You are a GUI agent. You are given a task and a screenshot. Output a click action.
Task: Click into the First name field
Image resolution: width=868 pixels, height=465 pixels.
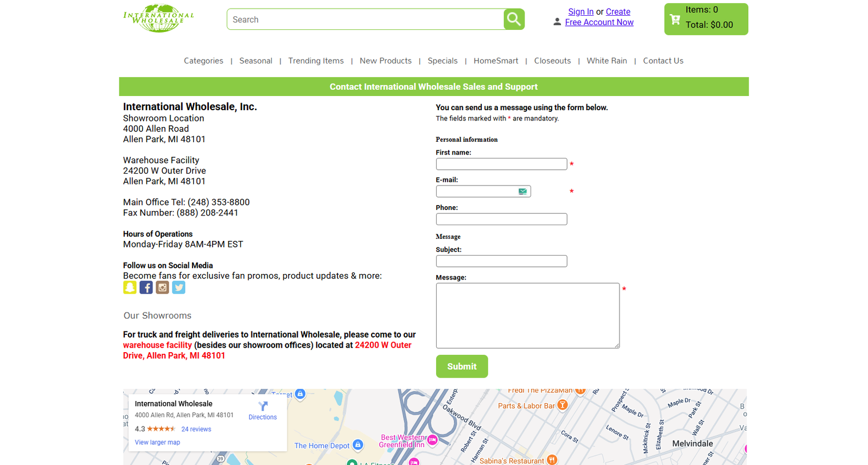[501, 164]
